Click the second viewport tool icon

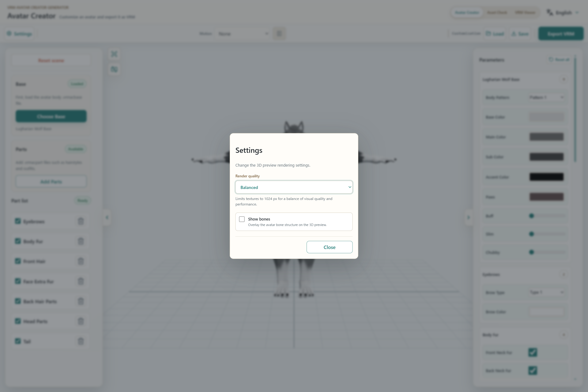click(114, 69)
